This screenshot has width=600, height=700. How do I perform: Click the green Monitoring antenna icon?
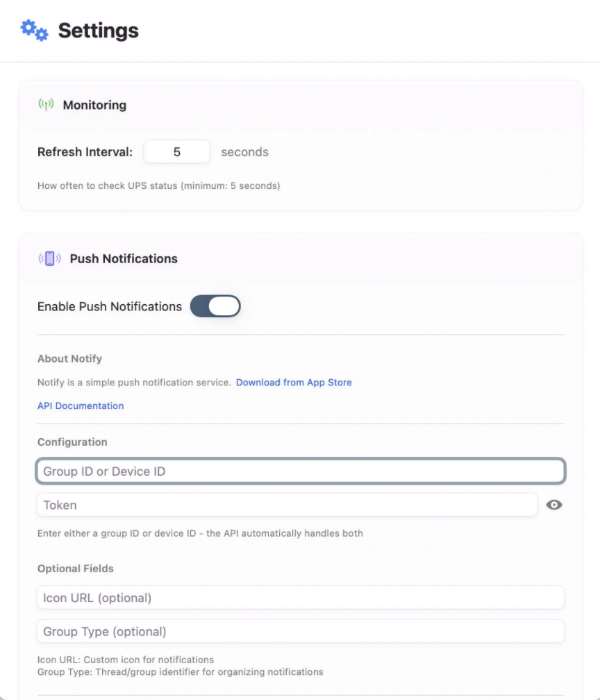(x=46, y=105)
